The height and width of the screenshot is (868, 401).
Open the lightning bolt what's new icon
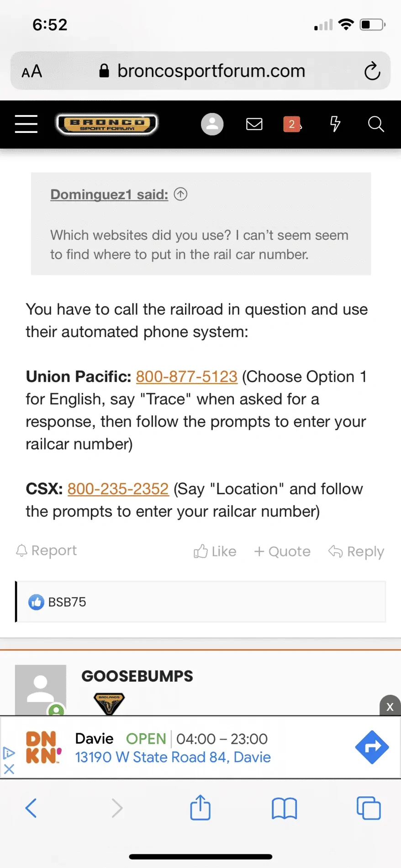pos(335,124)
